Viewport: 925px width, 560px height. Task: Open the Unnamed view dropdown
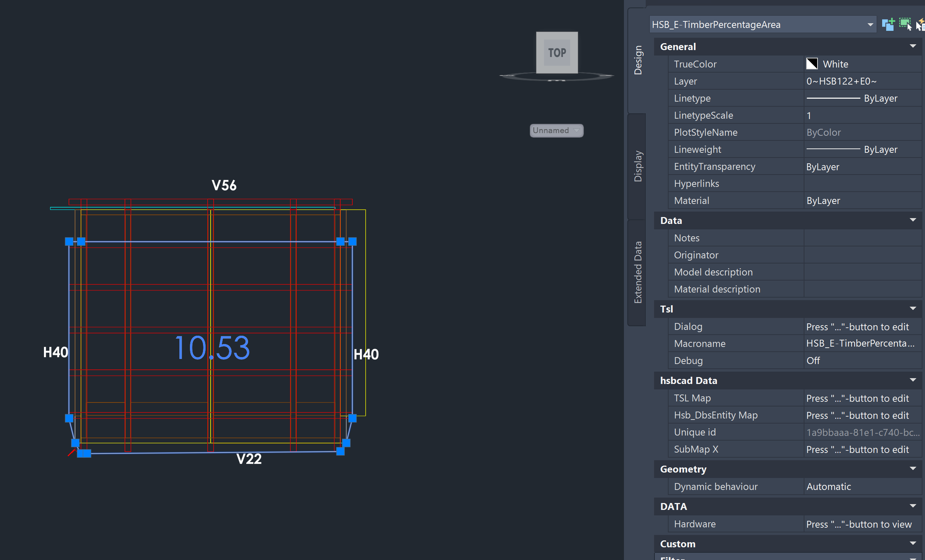point(556,131)
